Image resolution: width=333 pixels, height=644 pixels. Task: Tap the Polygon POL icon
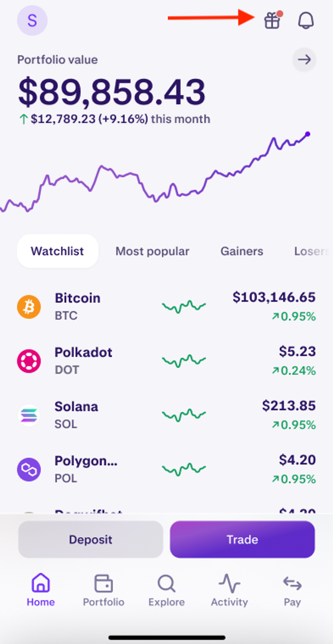point(29,469)
